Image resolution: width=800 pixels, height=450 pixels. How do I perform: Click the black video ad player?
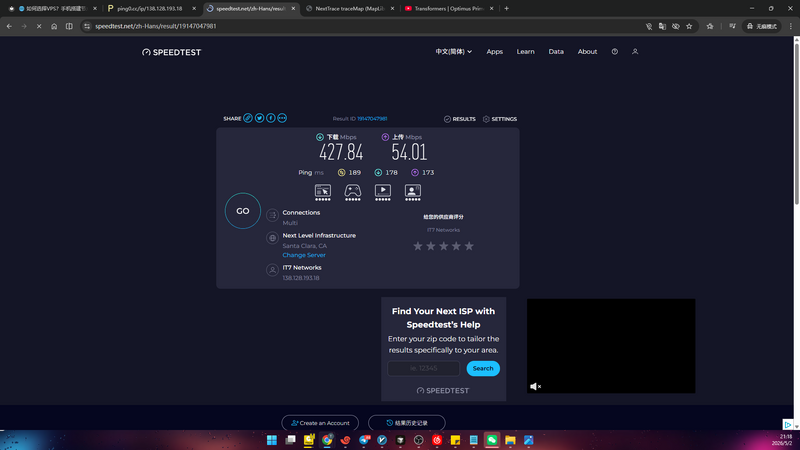tap(611, 346)
